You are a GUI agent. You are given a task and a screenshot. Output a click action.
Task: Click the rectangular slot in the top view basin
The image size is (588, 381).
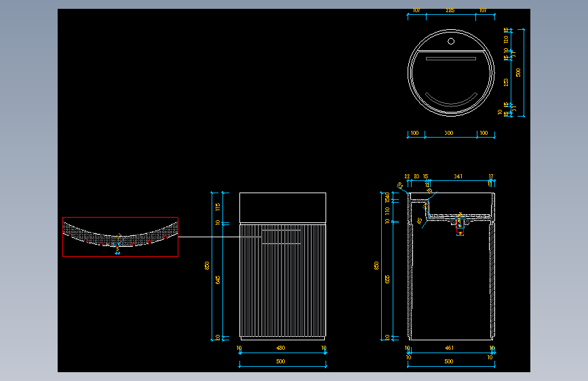click(451, 58)
